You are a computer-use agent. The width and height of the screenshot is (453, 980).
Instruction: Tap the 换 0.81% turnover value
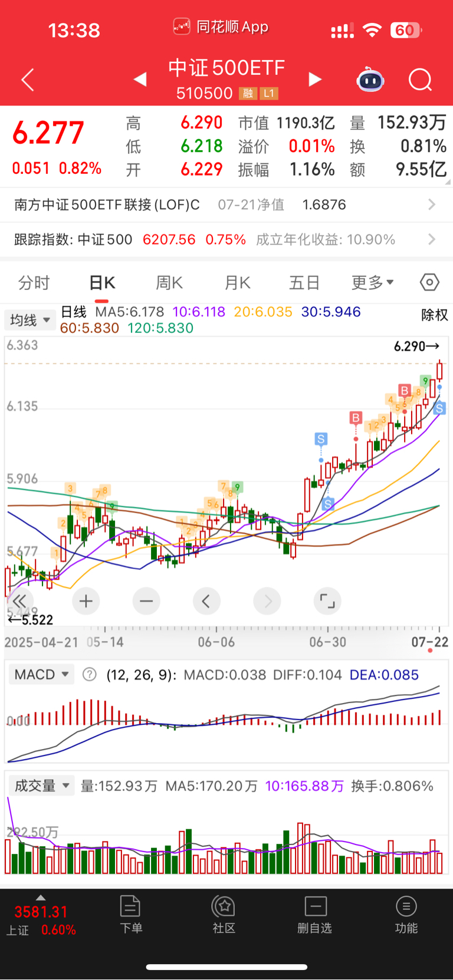423,146
